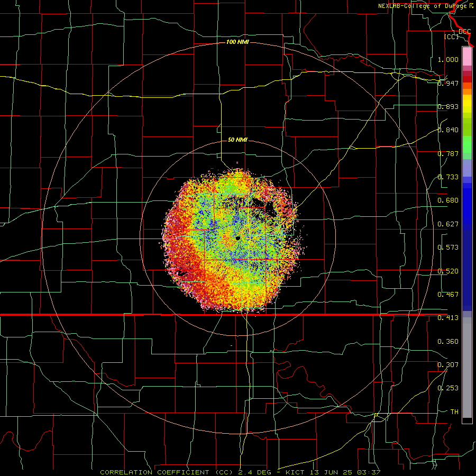476x476 pixels.
Task: Click the 0.307 scale value
Action: [448, 365]
